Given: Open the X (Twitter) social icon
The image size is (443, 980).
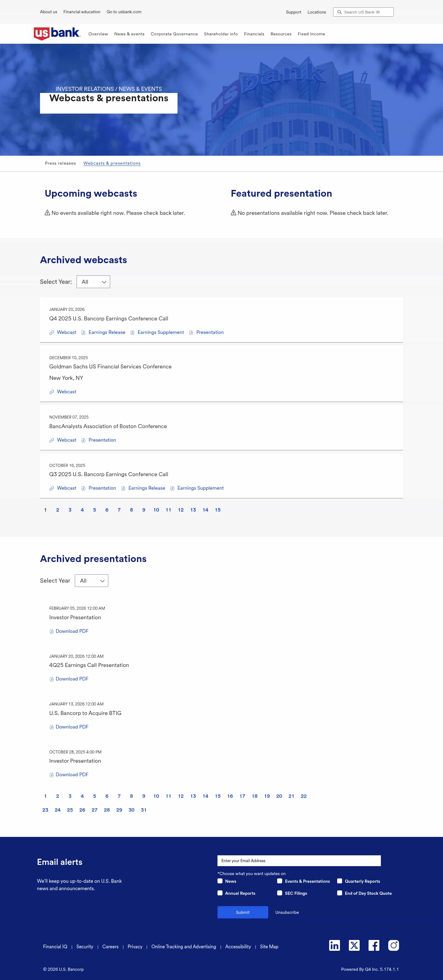Looking at the screenshot, I should [354, 945].
